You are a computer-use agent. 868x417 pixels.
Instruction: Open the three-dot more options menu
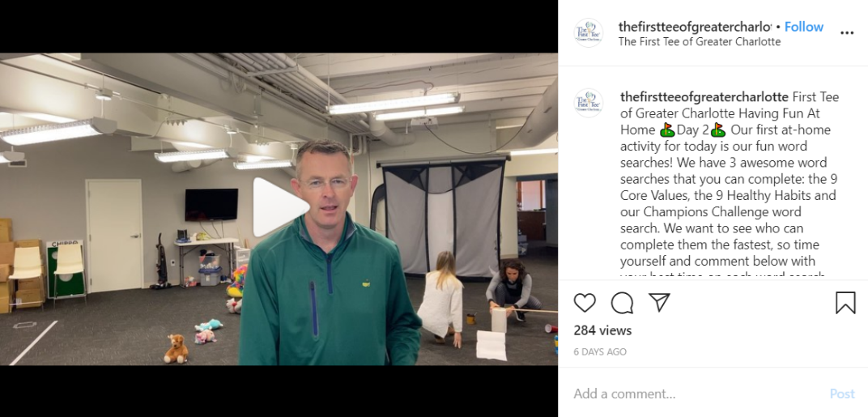coord(847,33)
